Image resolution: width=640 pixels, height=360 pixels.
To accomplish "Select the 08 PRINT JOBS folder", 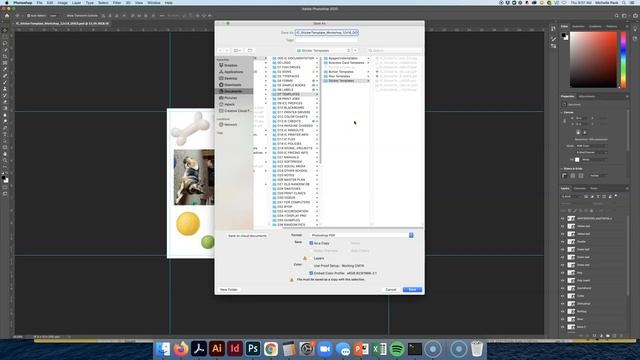I will [295, 99].
